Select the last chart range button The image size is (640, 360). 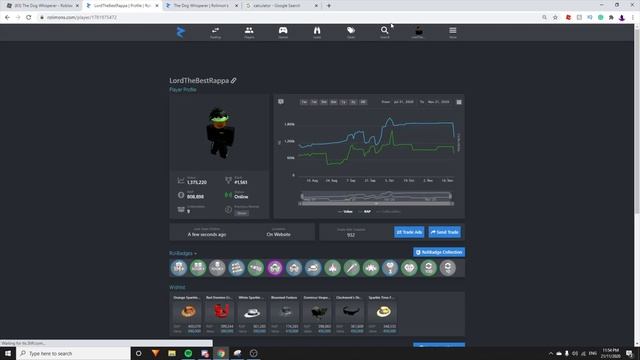[363, 102]
